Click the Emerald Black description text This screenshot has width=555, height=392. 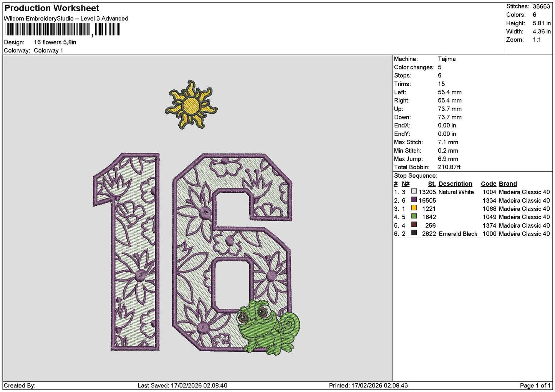pyautogui.click(x=458, y=234)
